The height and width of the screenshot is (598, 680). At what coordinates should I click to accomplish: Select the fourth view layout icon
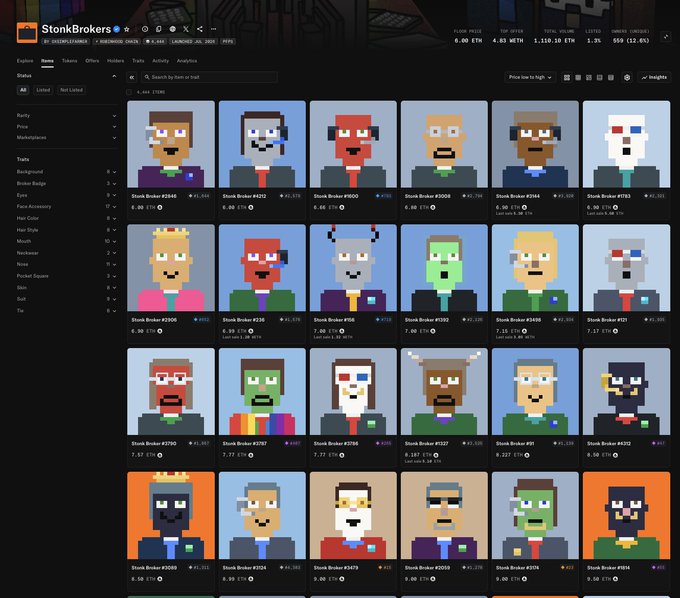tap(600, 78)
